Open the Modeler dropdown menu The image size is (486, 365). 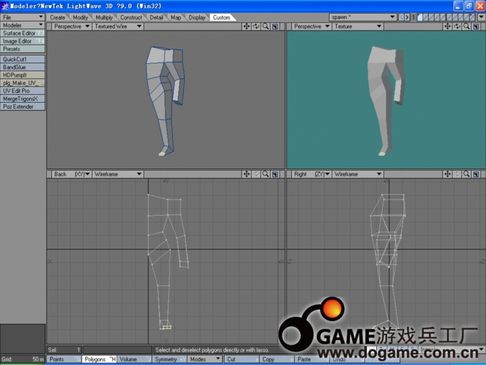click(x=22, y=25)
